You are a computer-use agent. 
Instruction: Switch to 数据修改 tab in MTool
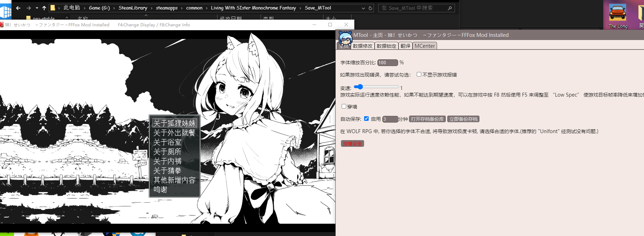pos(363,46)
